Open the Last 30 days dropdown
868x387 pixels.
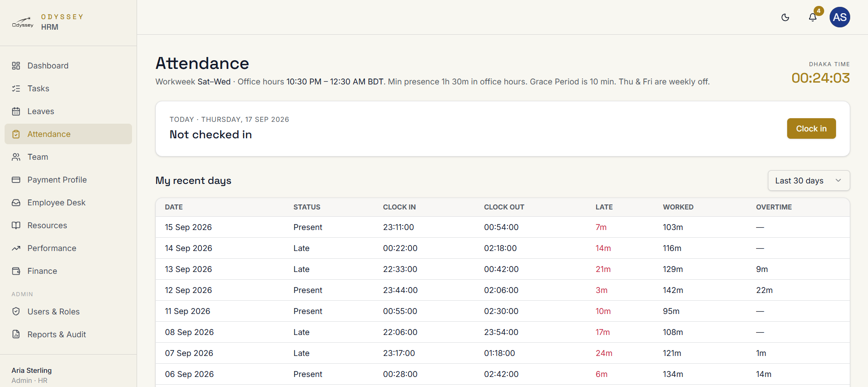coord(809,181)
